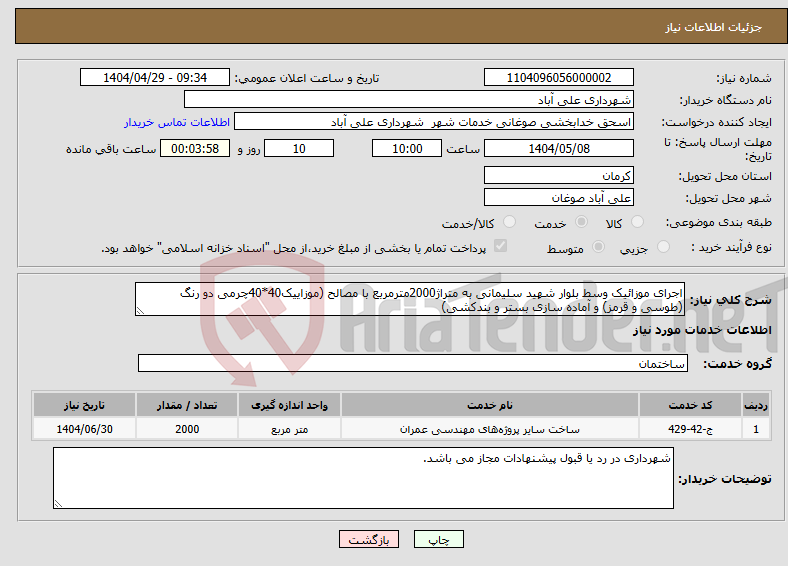Click the واحد اندازه گیری column header
The width and height of the screenshot is (788, 566).
pos(289,405)
